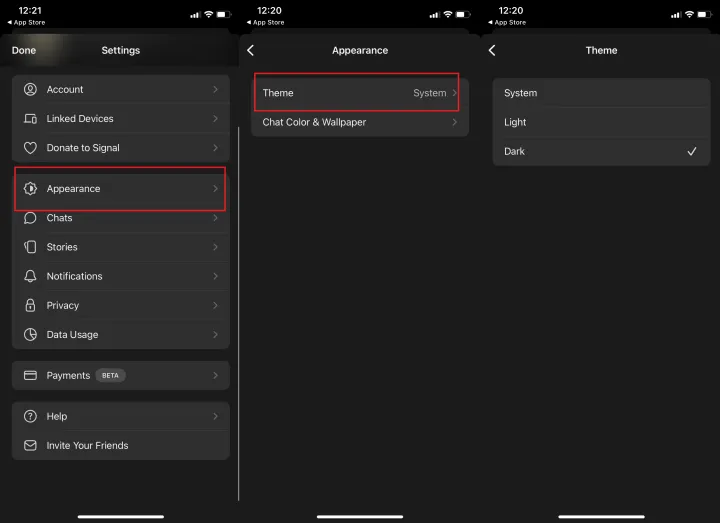Tap Invite Your Friends

(120, 446)
